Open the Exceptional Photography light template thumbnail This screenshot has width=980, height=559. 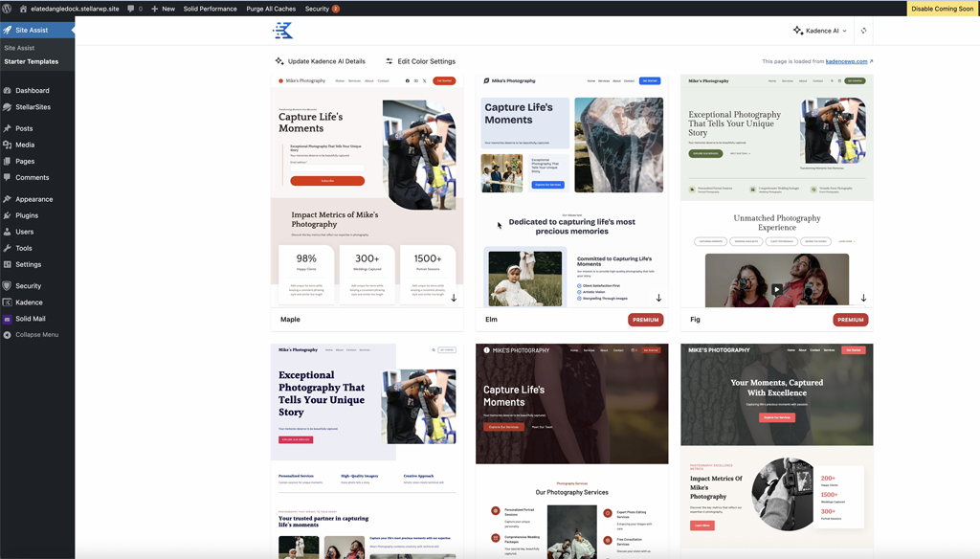[367, 451]
